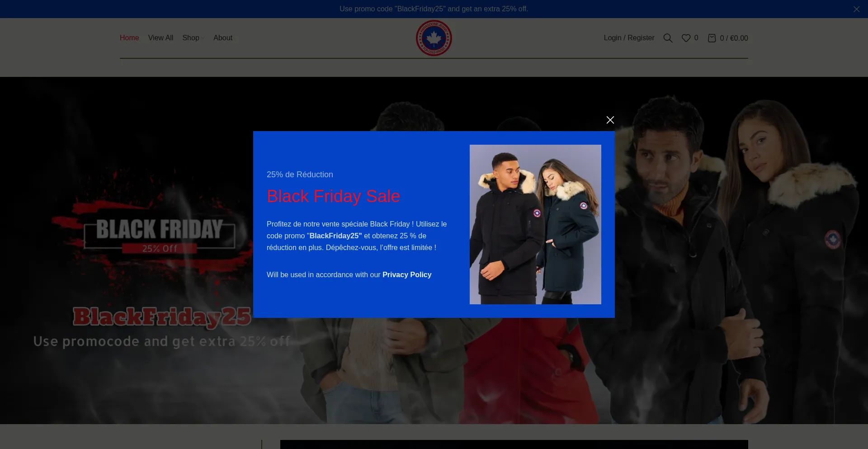Open the search magnifier icon
Viewport: 868px width, 449px height.
coord(668,38)
